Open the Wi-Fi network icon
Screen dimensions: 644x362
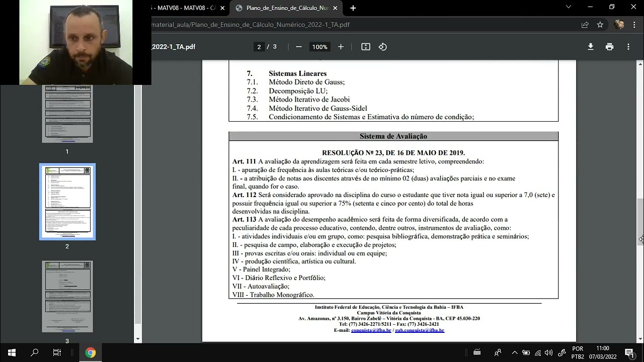(538, 352)
